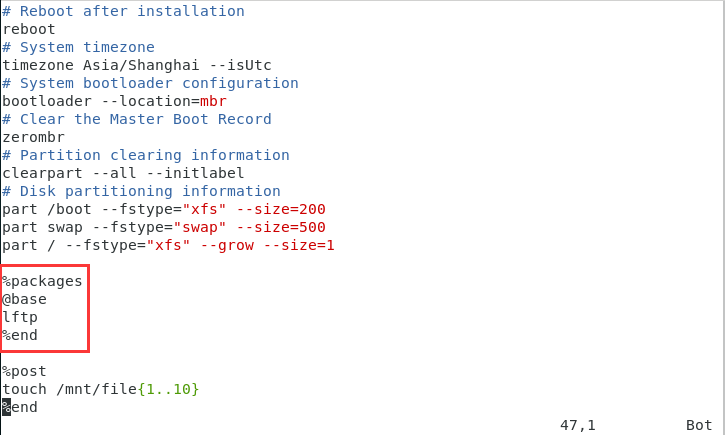Click the "%post" section header
Viewport: 725px width, 435px height.
[x=25, y=371]
